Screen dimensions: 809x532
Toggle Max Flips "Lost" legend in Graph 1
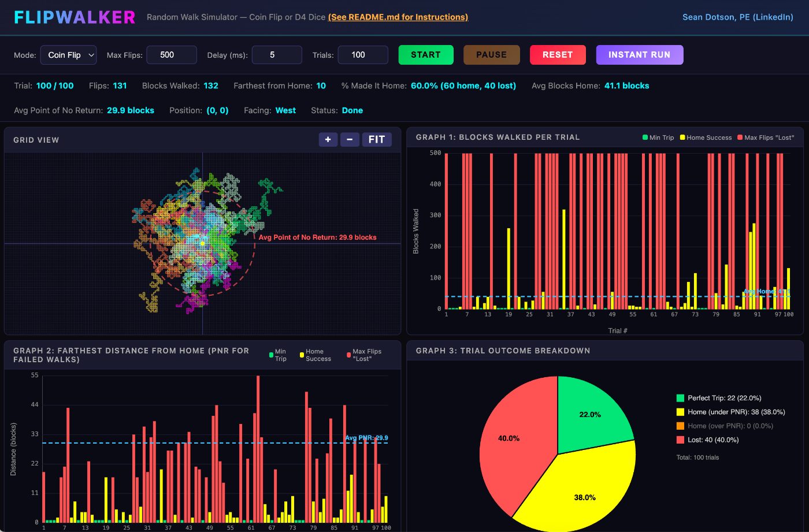coord(766,137)
